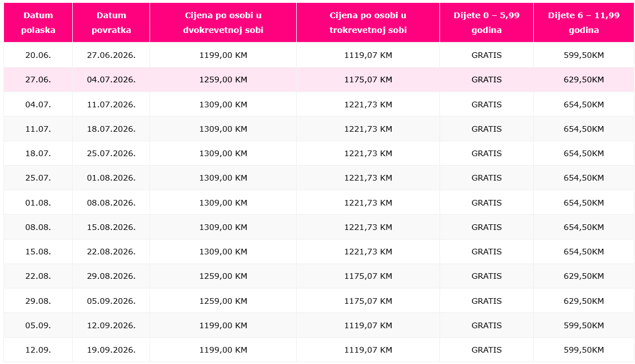This screenshot has width=635, height=364.
Task: Select departure date 25.07. cell
Action: tap(38, 178)
